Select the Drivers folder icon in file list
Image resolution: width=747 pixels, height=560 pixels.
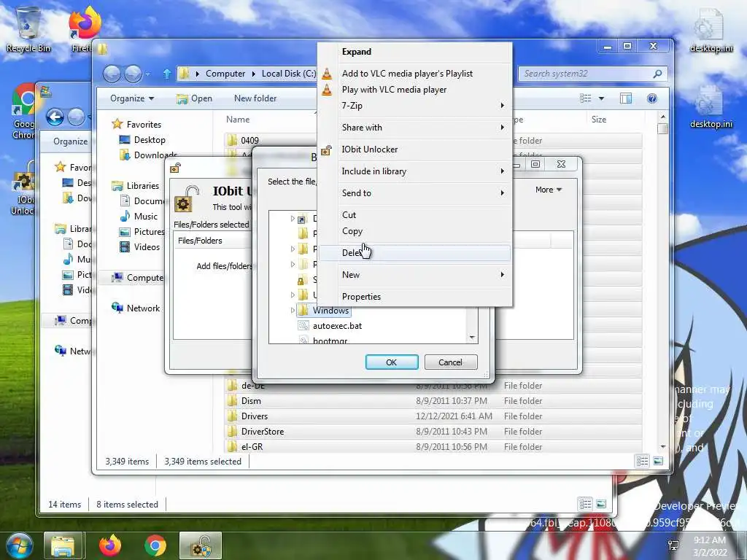(x=232, y=416)
